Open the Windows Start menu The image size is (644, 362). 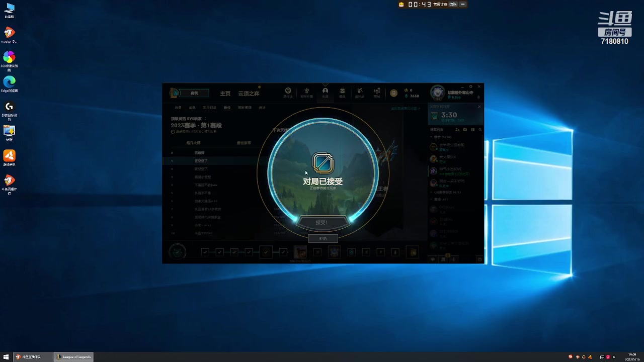click(x=6, y=357)
